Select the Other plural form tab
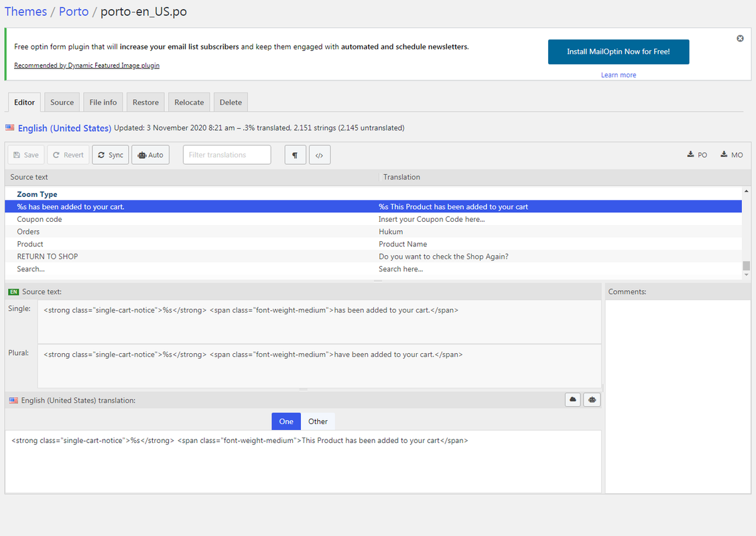This screenshot has width=756, height=536. click(318, 421)
